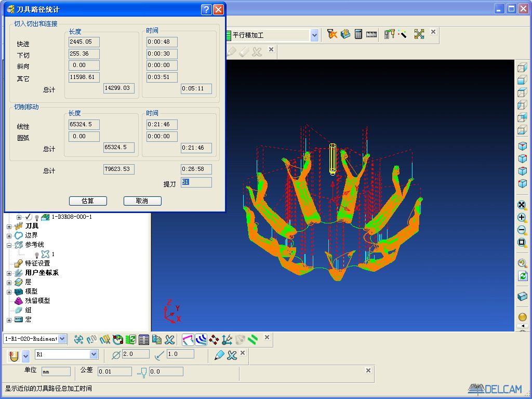532x399 pixels.
Task: Expand the 层 tree node
Action: [9, 282]
